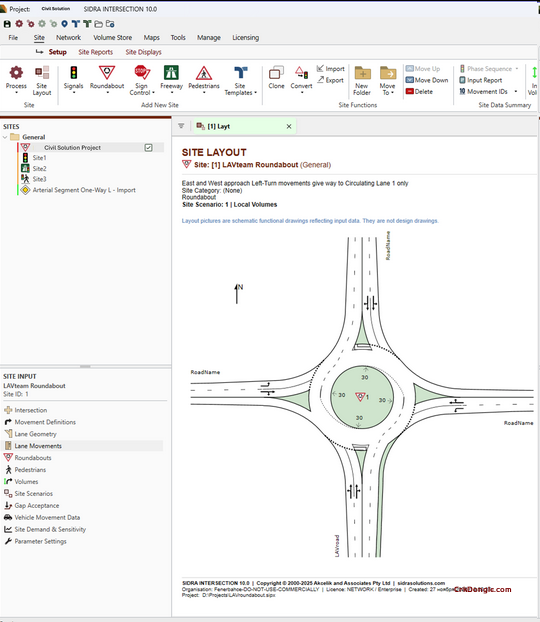Click the filter icon beside the layout tab
Image resolution: width=540 pixels, height=622 pixels.
[x=181, y=126]
